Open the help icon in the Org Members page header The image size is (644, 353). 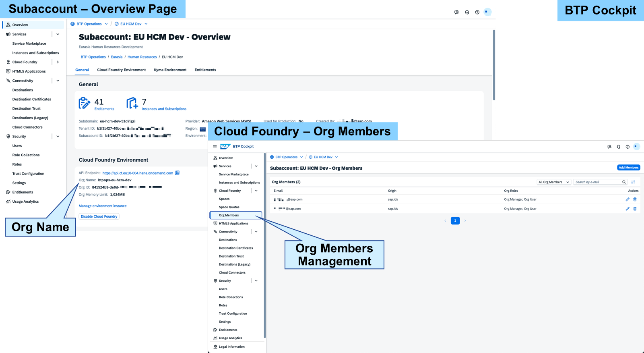coord(627,147)
